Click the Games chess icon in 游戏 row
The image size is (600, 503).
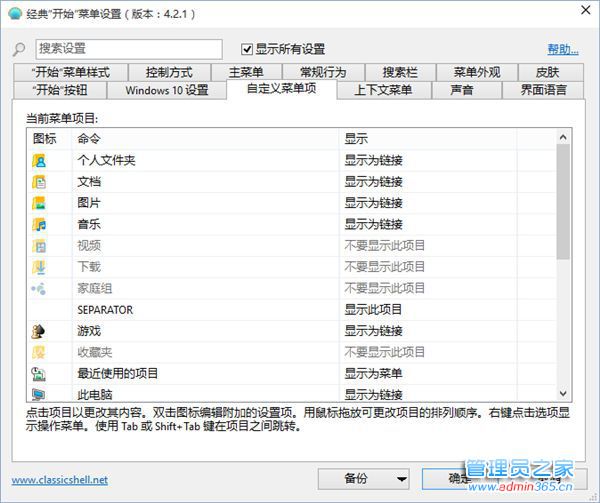[x=38, y=331]
